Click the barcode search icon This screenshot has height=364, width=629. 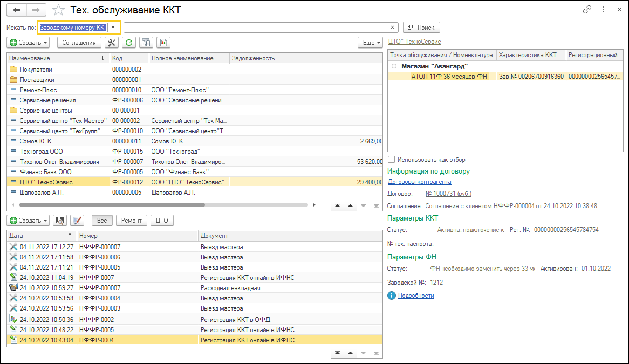point(60,221)
